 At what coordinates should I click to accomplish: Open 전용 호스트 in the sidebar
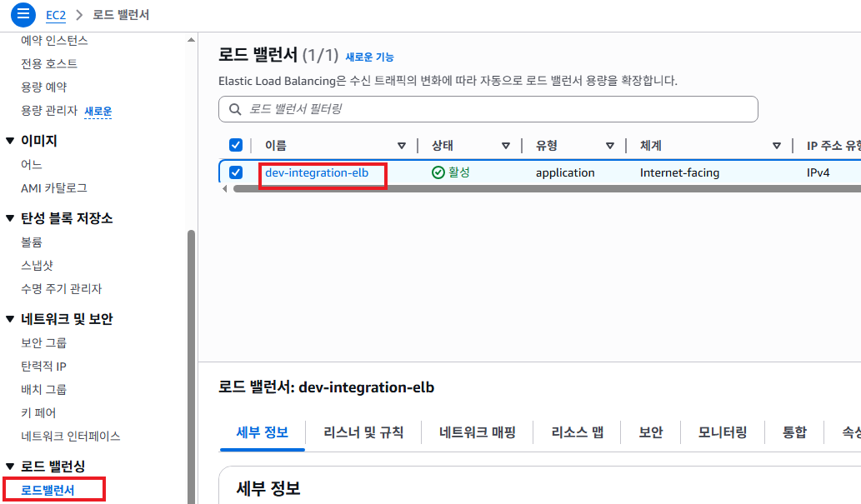(x=49, y=63)
